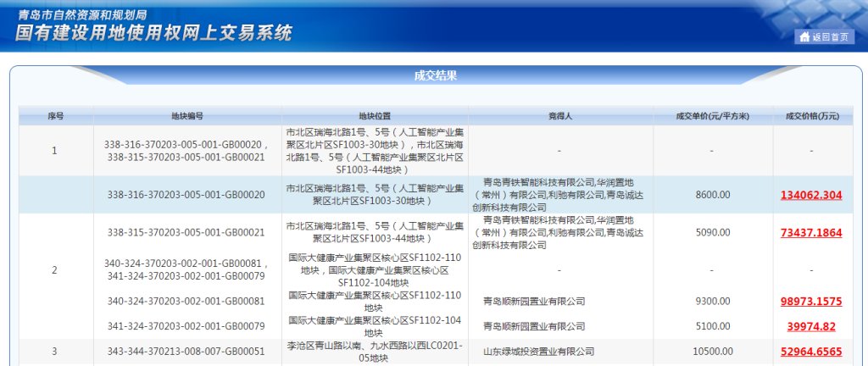
Task: Click unit price 10500.00
Action: pyautogui.click(x=711, y=351)
